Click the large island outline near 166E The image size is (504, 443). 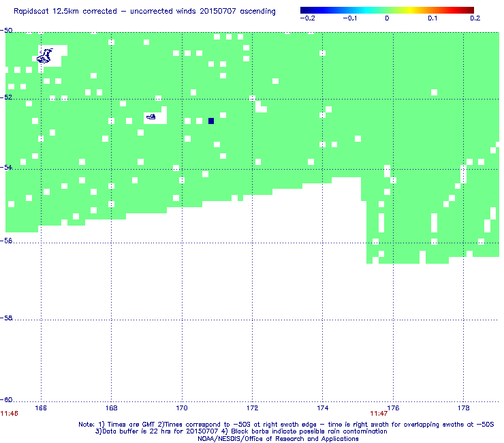point(45,56)
